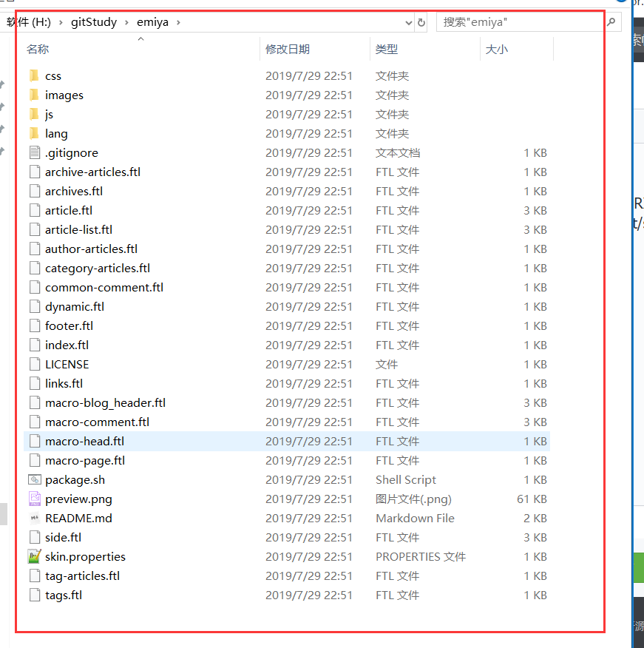Click the 搜索"emiya" search box
The image size is (644, 648).
pyautogui.click(x=520, y=22)
